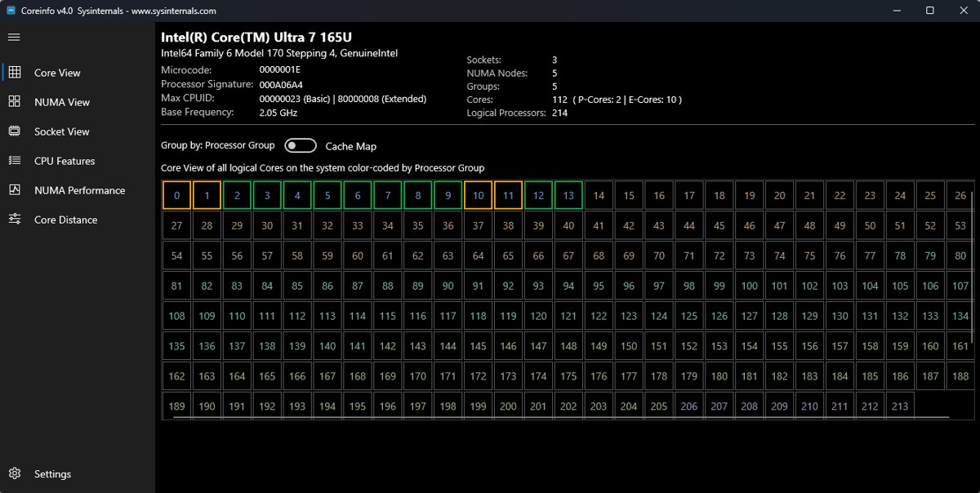Click logical core 134 tile
The width and height of the screenshot is (980, 493).
click(x=960, y=317)
